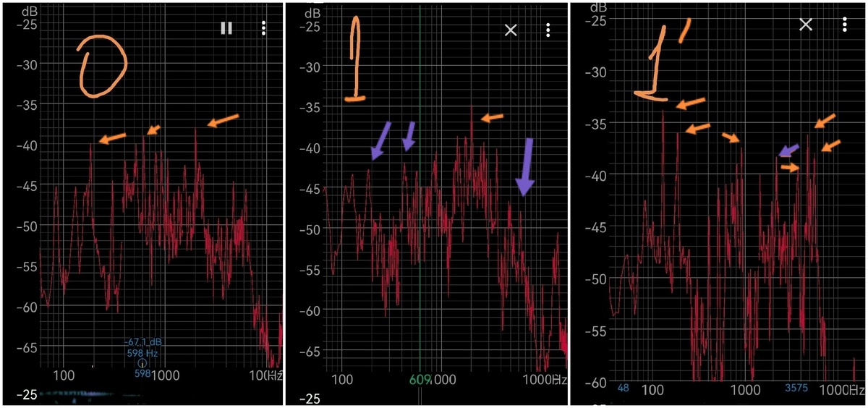Open the three-dot menu in the left panel
The image size is (868, 408).
pos(264,28)
